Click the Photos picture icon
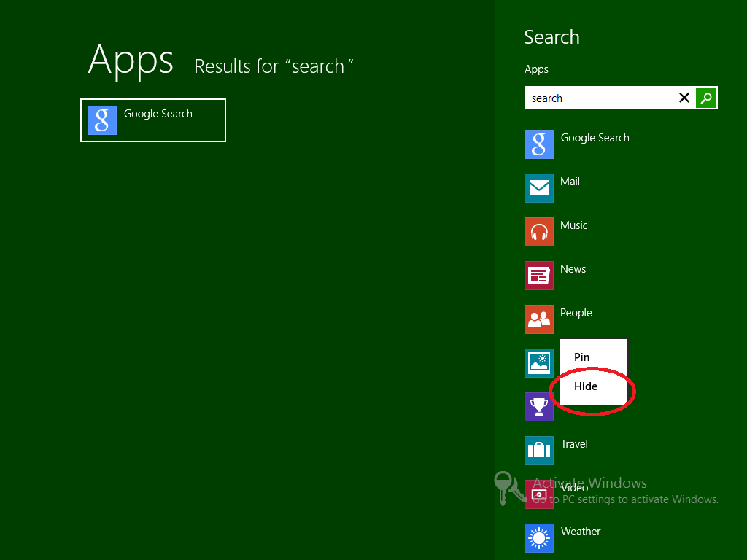 (538, 363)
